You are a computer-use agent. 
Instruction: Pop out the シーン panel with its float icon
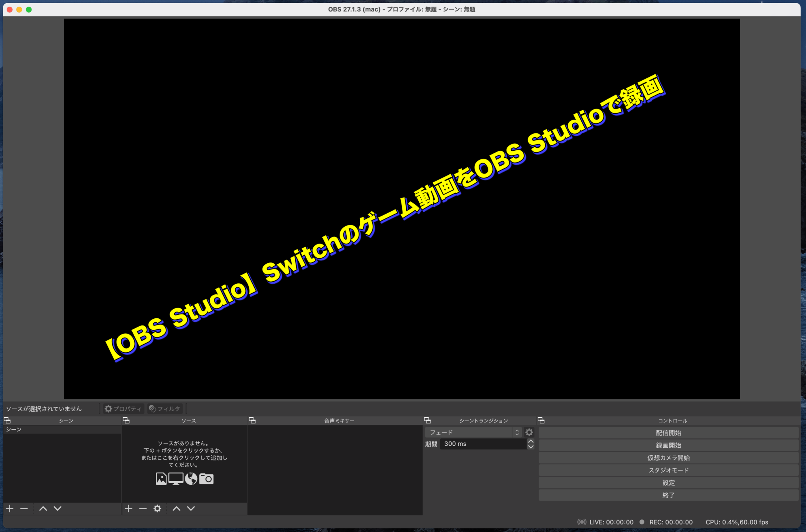[x=7, y=420]
